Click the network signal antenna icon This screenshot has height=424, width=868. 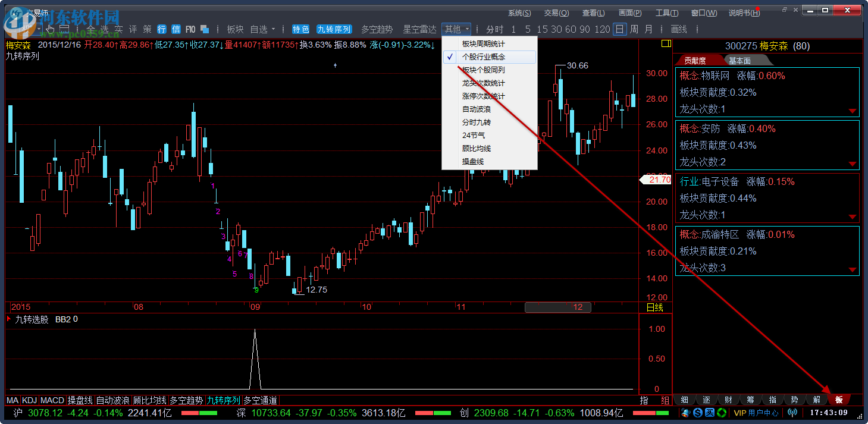tap(792, 413)
